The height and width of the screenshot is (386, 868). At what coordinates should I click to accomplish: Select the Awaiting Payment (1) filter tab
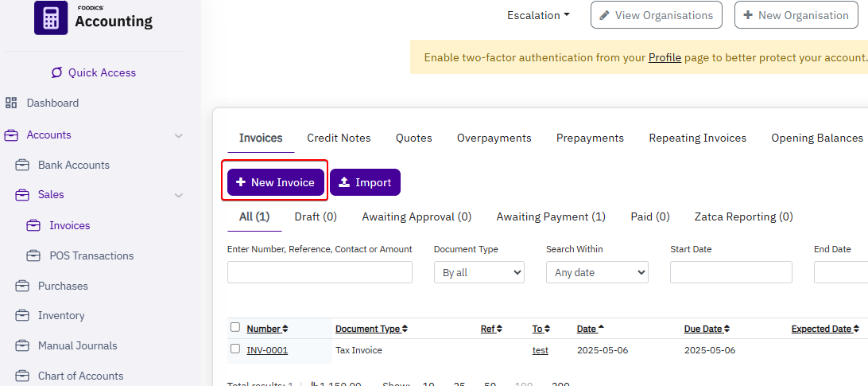click(550, 216)
